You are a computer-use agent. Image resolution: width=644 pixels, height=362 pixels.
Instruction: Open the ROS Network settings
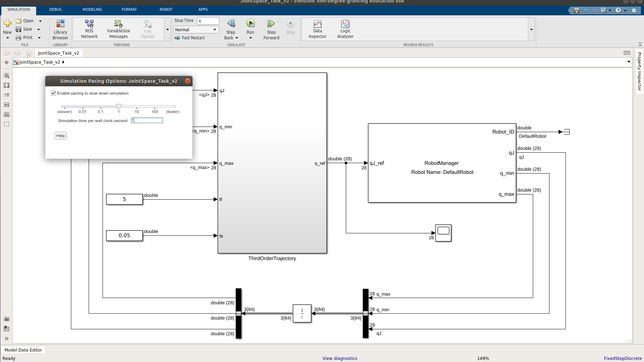[89, 29]
